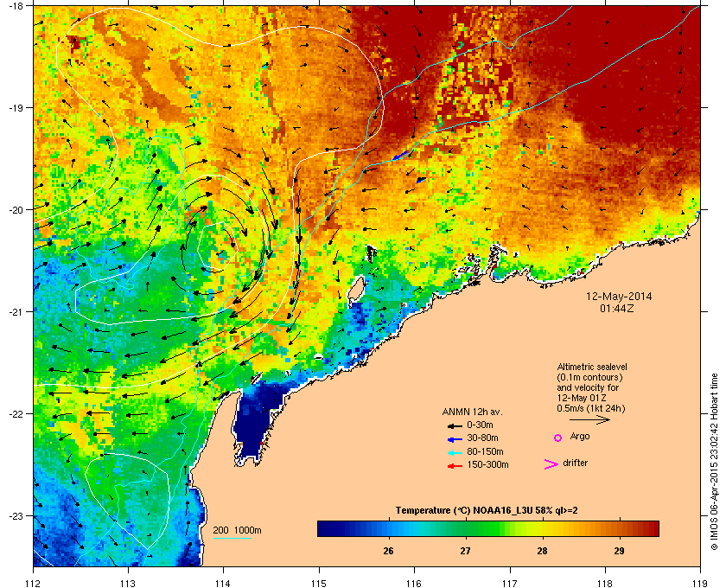Click the '30-80m' legend label

coord(482,438)
